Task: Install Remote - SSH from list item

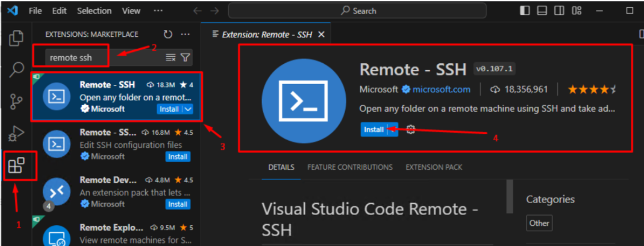Action: 169,109
